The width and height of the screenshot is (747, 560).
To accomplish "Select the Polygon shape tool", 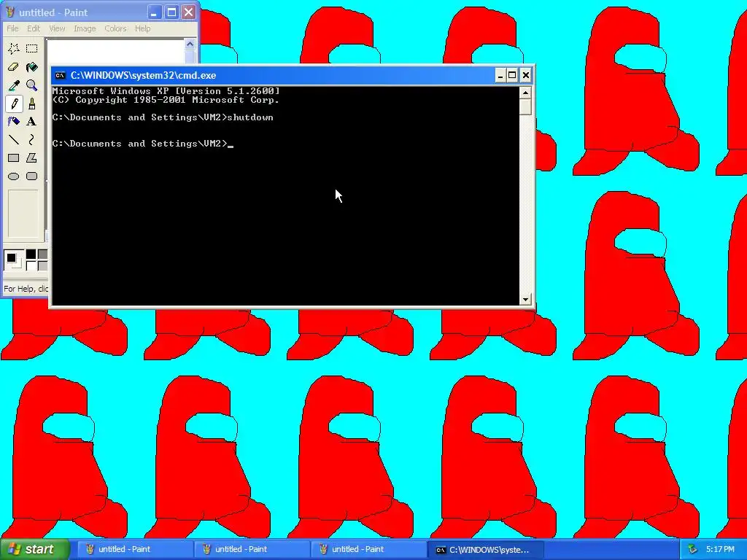I will (32, 157).
